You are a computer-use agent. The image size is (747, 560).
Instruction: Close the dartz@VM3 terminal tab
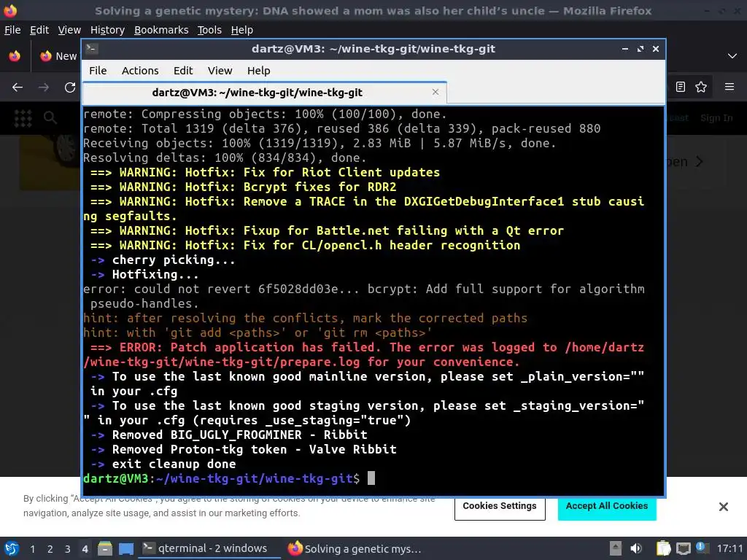435,92
